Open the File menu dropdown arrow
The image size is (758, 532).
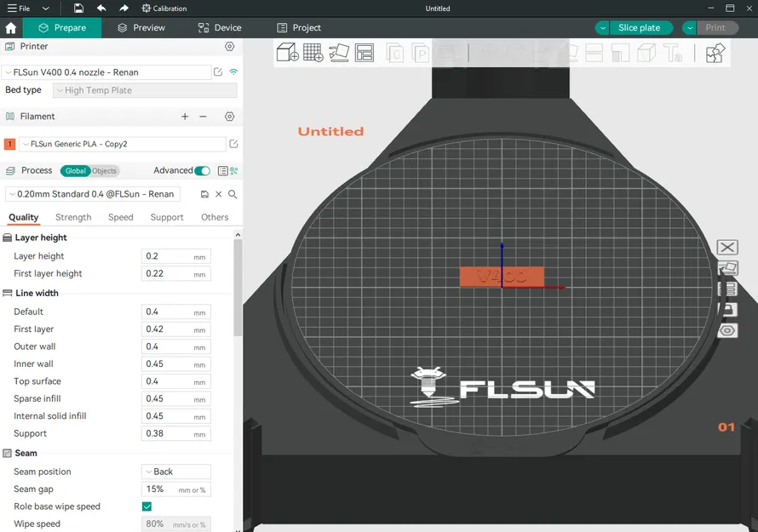45,9
